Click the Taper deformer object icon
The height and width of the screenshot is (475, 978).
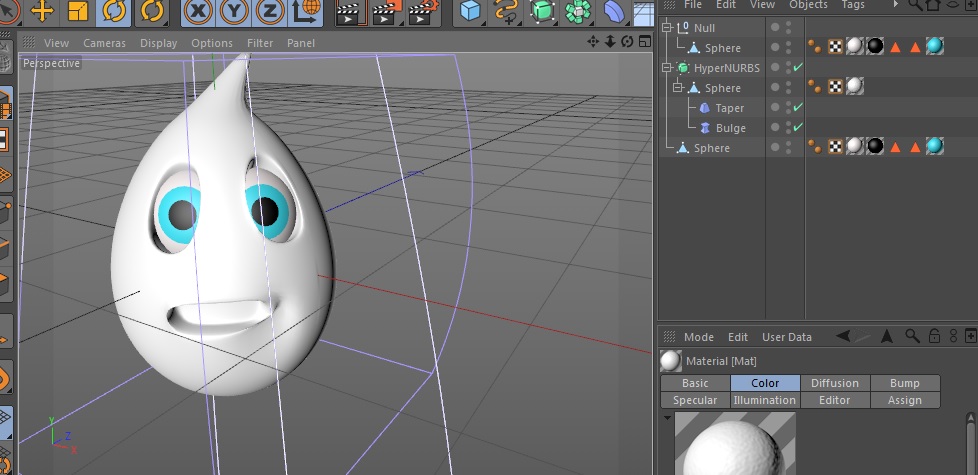[705, 108]
